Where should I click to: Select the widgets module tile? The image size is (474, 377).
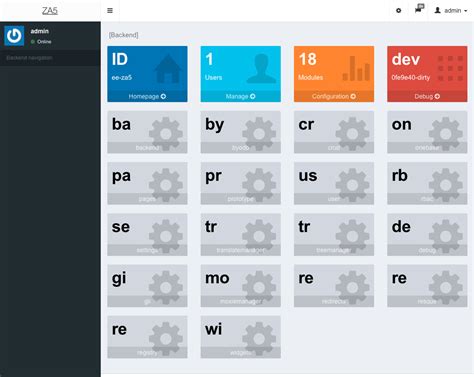click(241, 337)
